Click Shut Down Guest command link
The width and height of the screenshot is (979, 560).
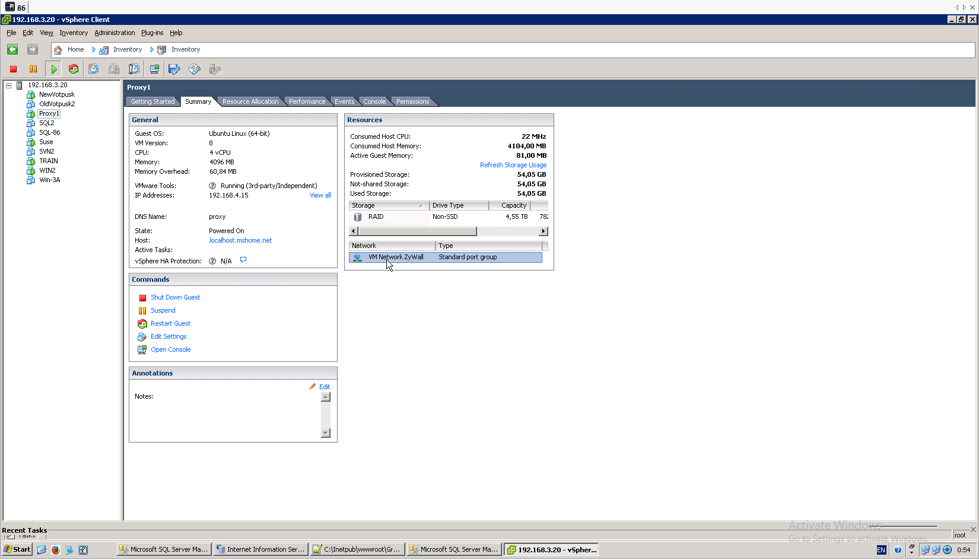point(175,298)
